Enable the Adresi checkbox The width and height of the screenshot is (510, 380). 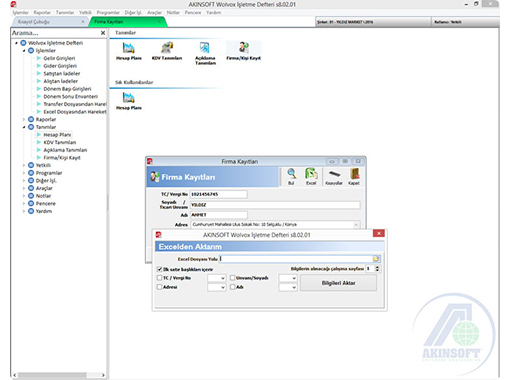(159, 287)
